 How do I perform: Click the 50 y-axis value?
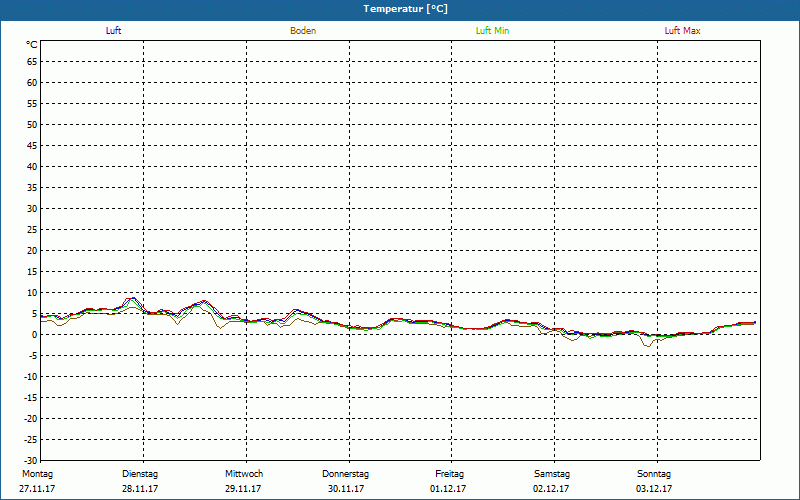pyautogui.click(x=32, y=124)
